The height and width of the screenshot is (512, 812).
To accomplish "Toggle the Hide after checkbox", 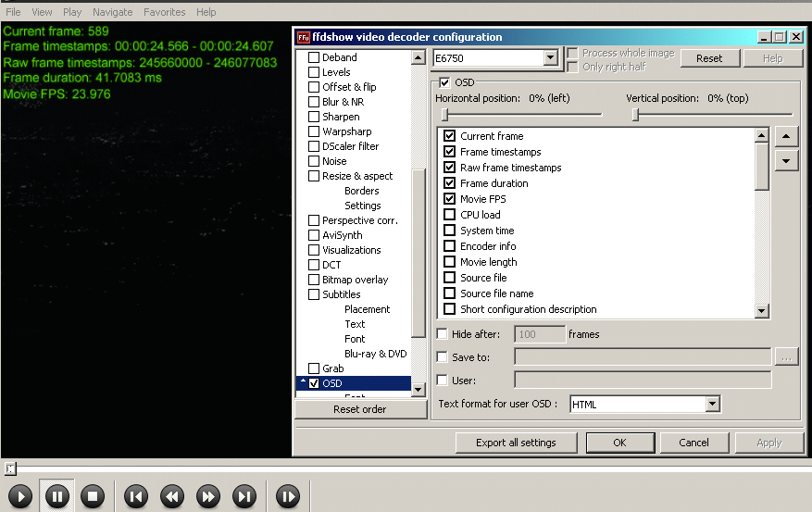I will (442, 334).
